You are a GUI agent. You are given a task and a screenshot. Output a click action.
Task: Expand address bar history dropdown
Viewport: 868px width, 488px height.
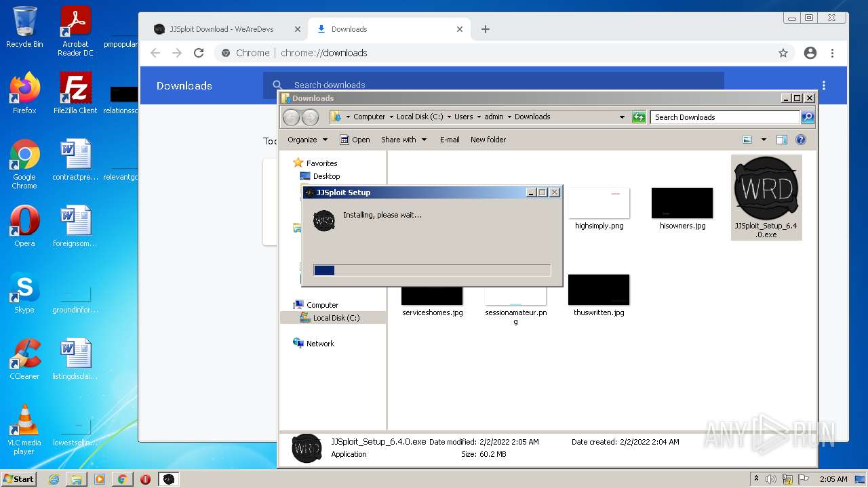[x=622, y=117]
